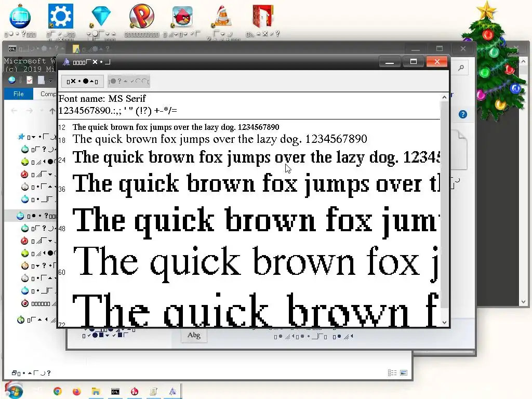Click the font viewer vertical scrollbar thumb
Image resolution: width=532 pixels, height=399 pixels.
[x=444, y=205]
